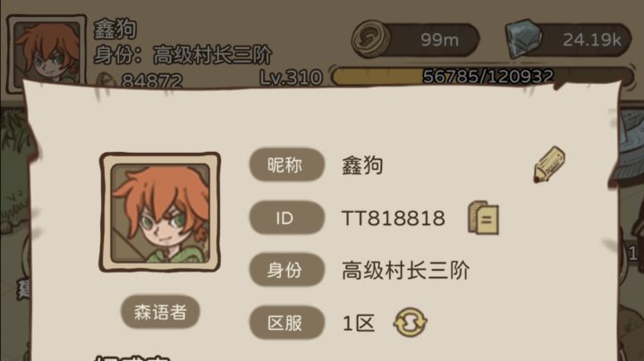The image size is (644, 361).
Task: Tap the 1区 server value
Action: point(359,323)
